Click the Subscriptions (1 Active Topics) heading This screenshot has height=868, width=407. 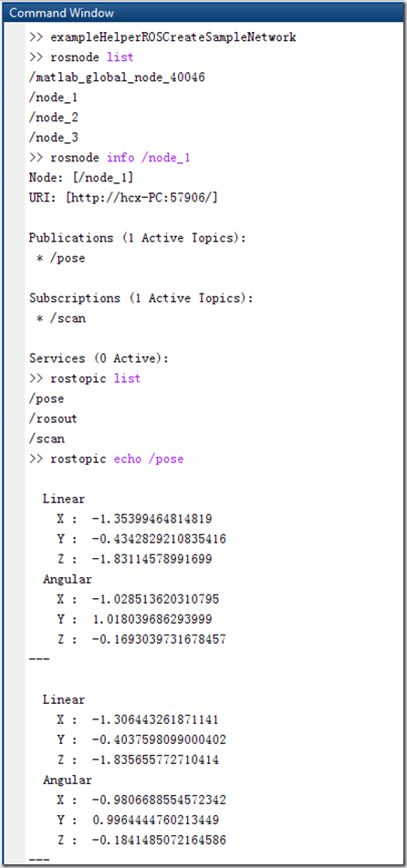click(141, 298)
